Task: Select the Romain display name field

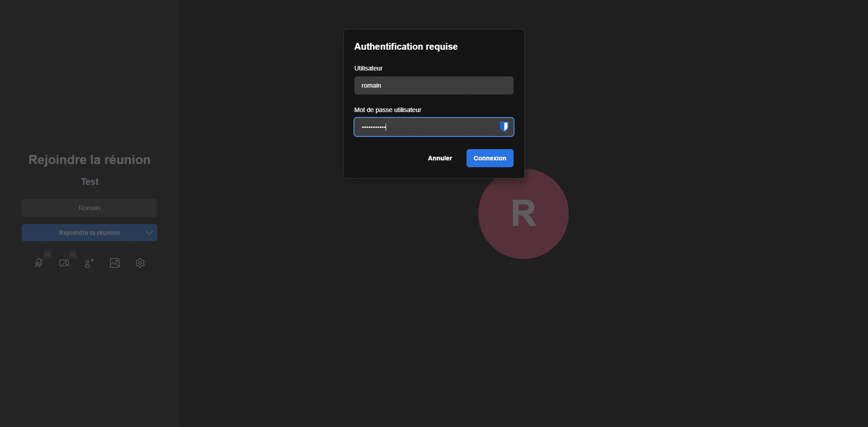Action: point(90,208)
